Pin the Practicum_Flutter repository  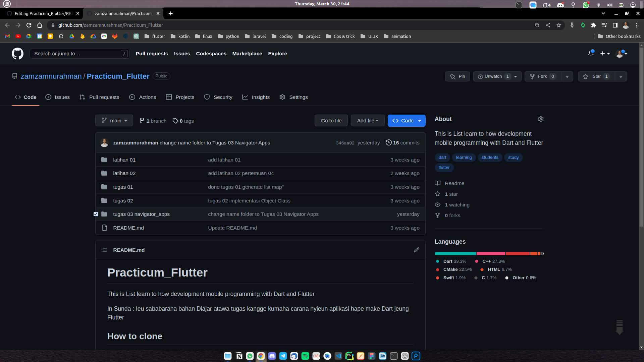pyautogui.click(x=457, y=76)
